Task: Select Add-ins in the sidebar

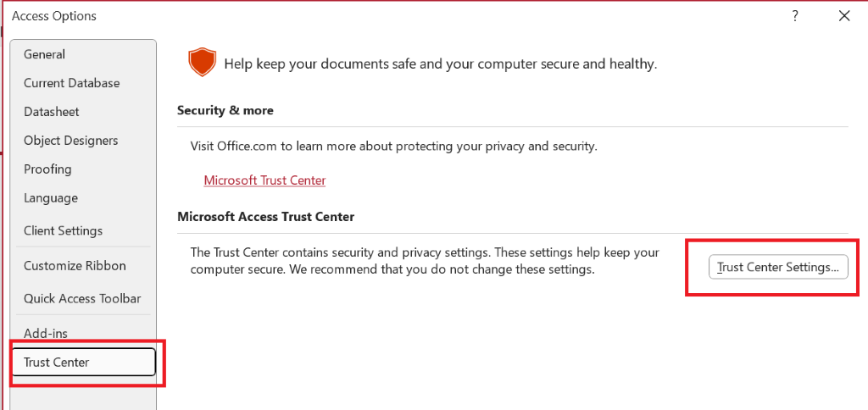Action: coord(46,334)
